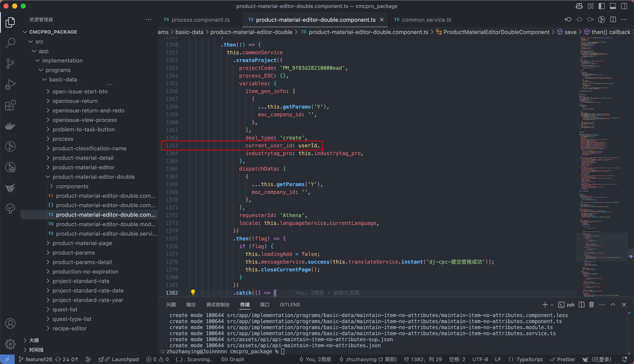Click the lightbulb code action on line 1382
The height and width of the screenshot is (364, 634).
click(x=193, y=292)
